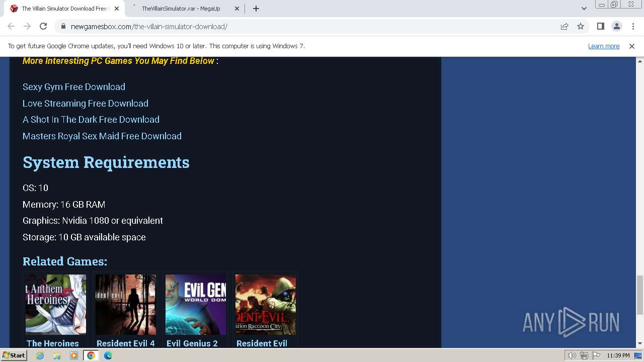Close the MegaUp tab
The height and width of the screenshot is (362, 644).
click(237, 9)
